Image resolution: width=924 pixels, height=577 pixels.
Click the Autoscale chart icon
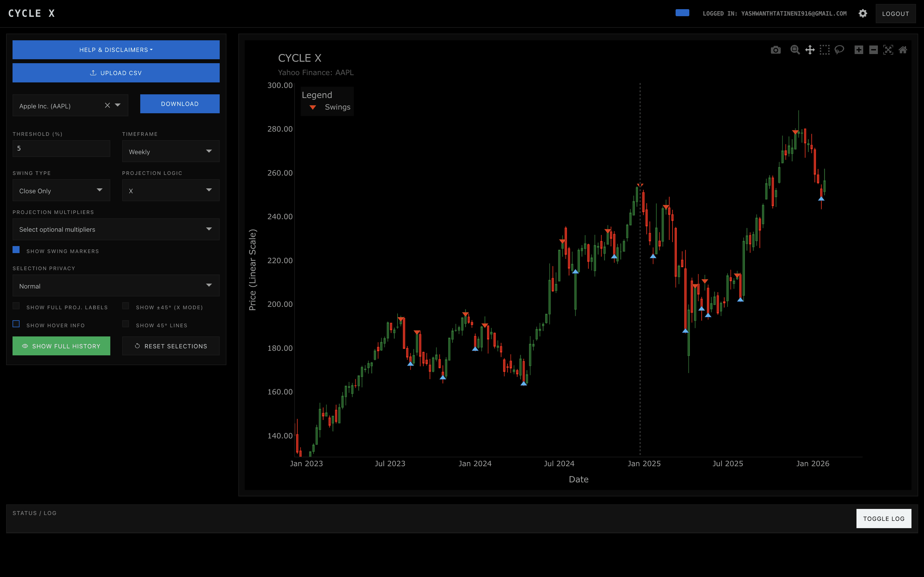click(888, 50)
